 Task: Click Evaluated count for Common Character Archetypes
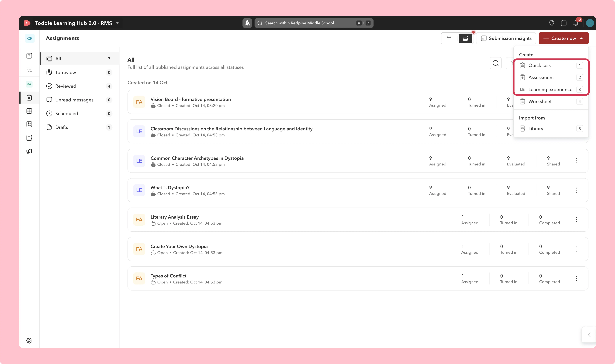[x=516, y=161]
